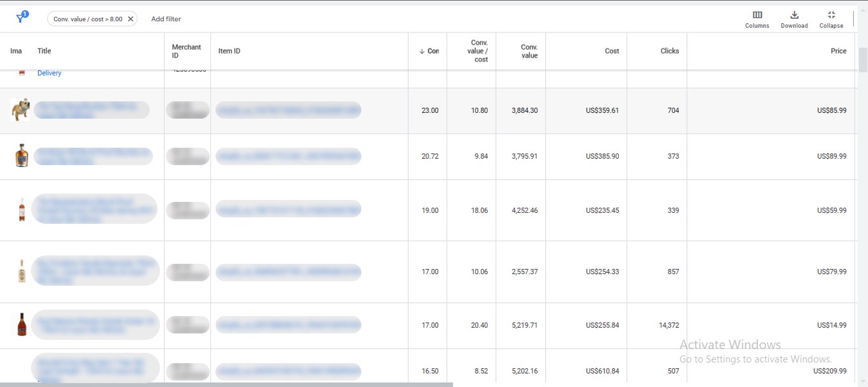Open the Delivery product title link

coord(49,74)
